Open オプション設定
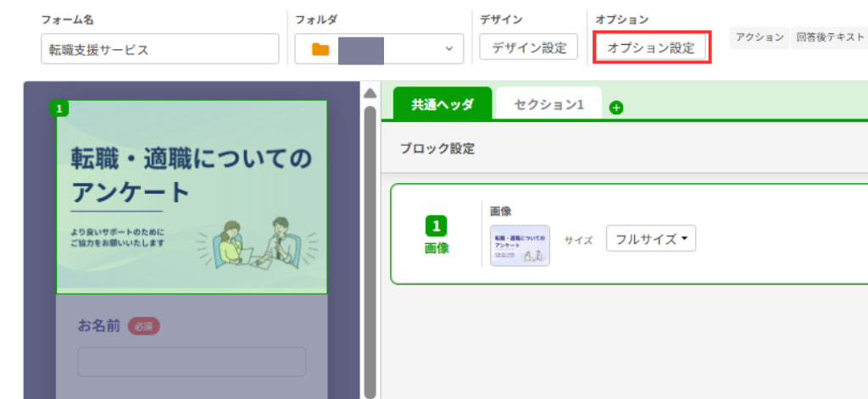 (x=651, y=47)
